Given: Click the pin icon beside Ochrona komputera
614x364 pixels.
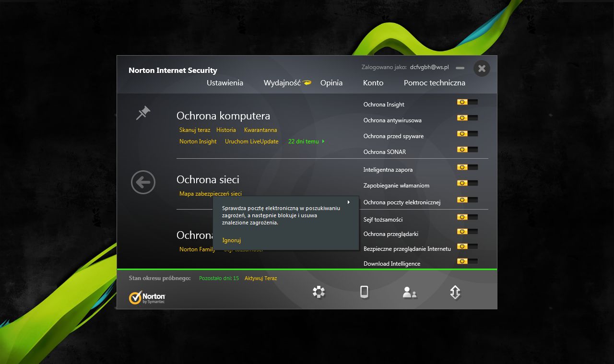Looking at the screenshot, I should point(143,113).
